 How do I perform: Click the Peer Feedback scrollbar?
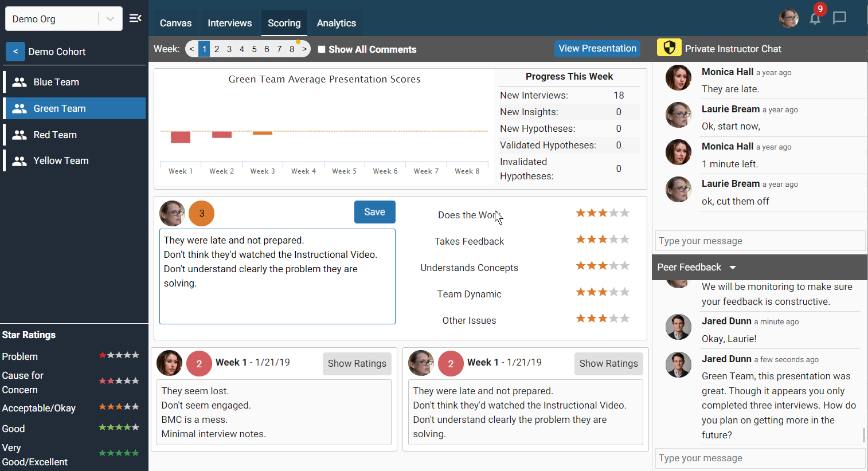[864, 435]
